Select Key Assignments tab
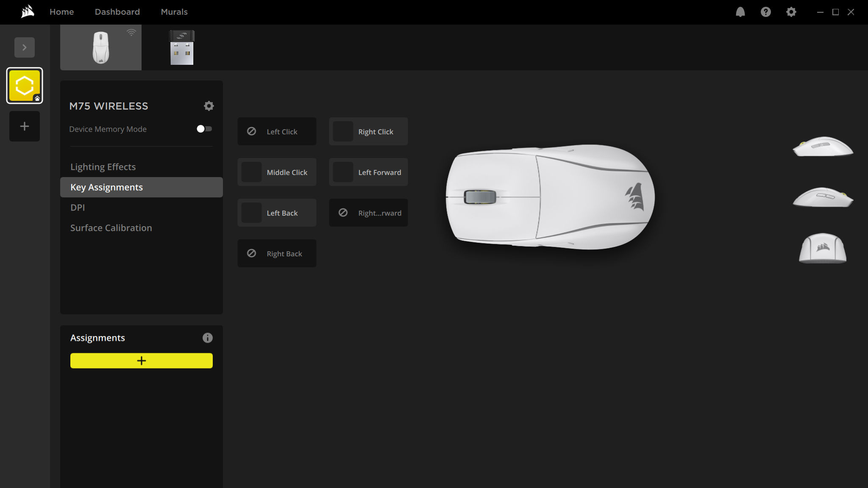Image resolution: width=868 pixels, height=488 pixels. click(x=141, y=186)
